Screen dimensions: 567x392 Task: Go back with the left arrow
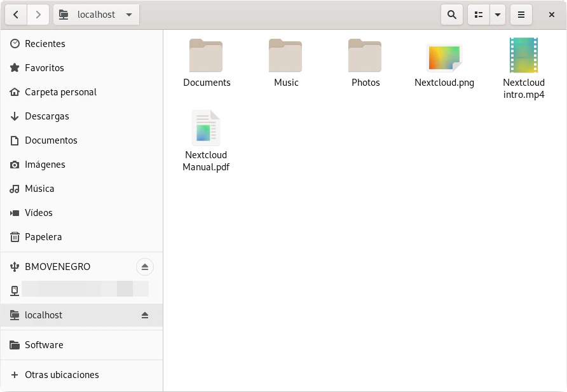coord(16,15)
